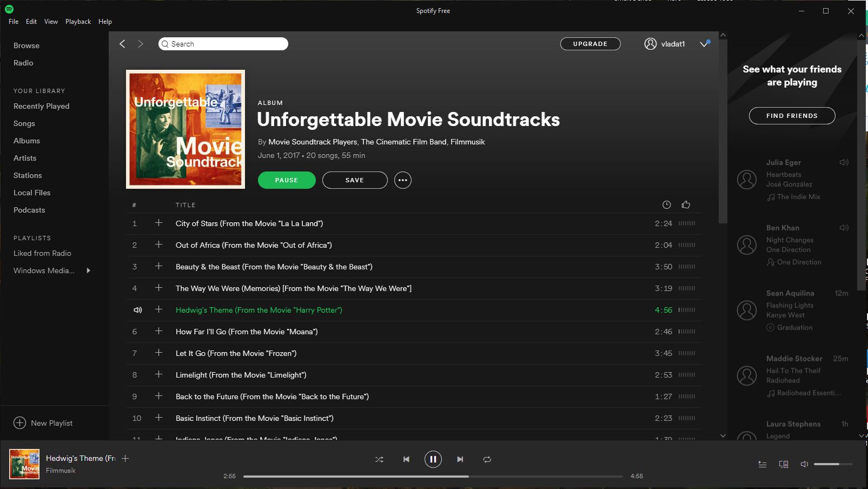Select the Let It Go track row title
This screenshot has height=489, width=868.
236,353
